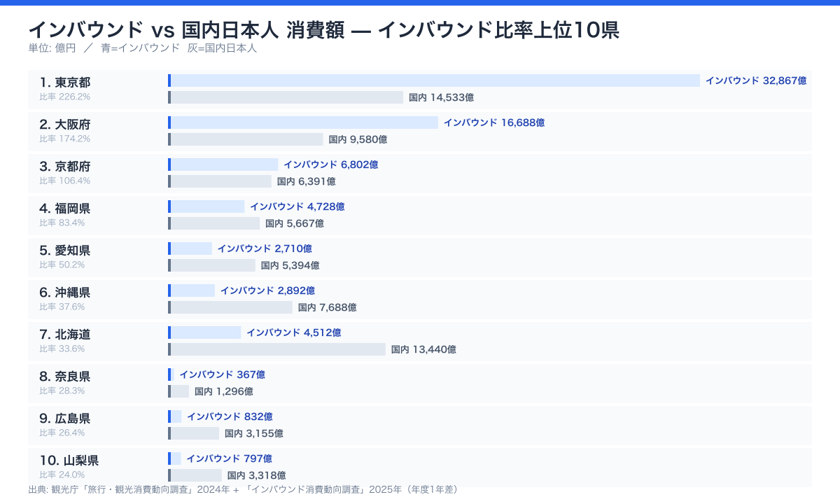Click the ratio text 比率 106.4%
The height and width of the screenshot is (504, 840).
65,181
